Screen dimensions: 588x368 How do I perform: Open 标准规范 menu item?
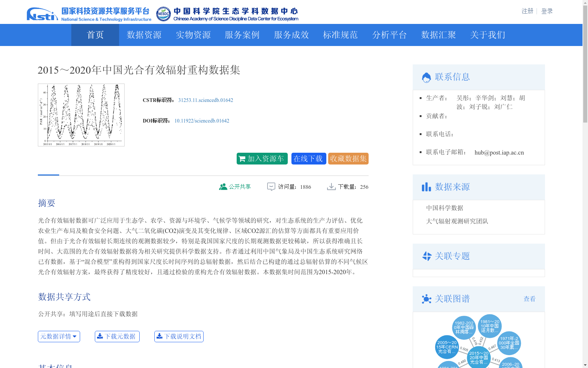340,35
